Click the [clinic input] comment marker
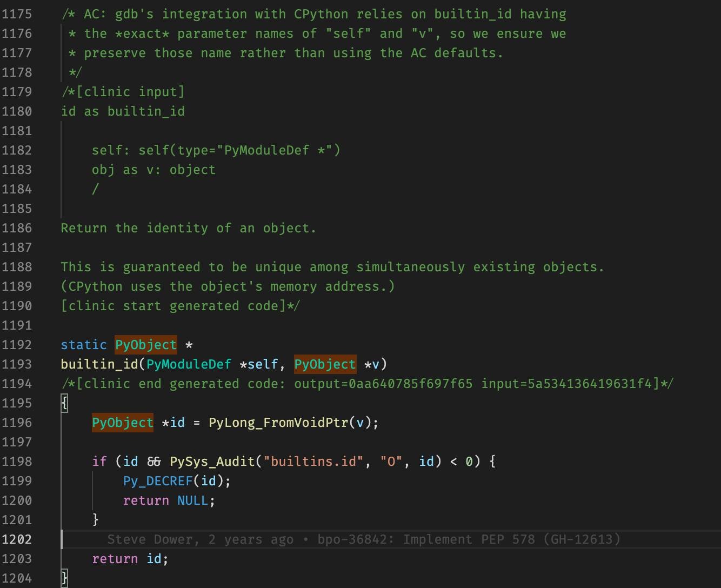Screen dimensions: 721x588 click(130, 92)
